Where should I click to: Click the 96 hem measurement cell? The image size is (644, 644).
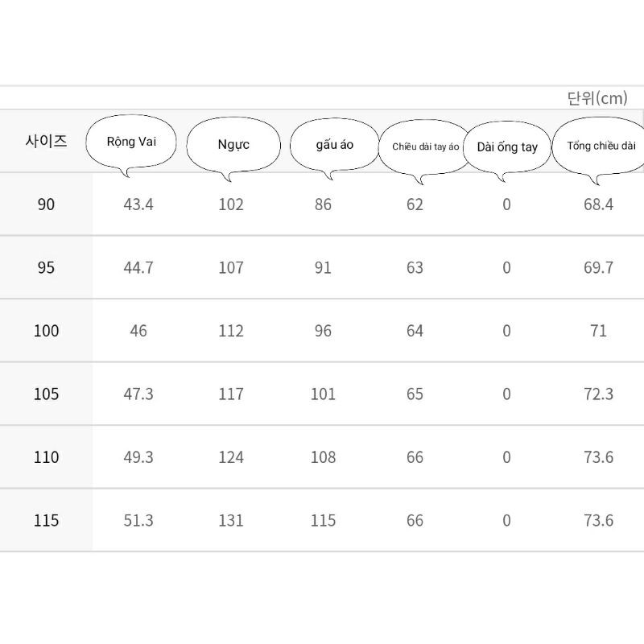pos(323,331)
